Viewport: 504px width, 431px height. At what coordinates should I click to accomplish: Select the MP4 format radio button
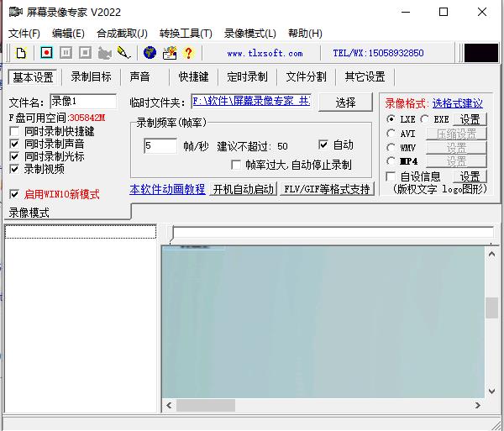point(391,160)
